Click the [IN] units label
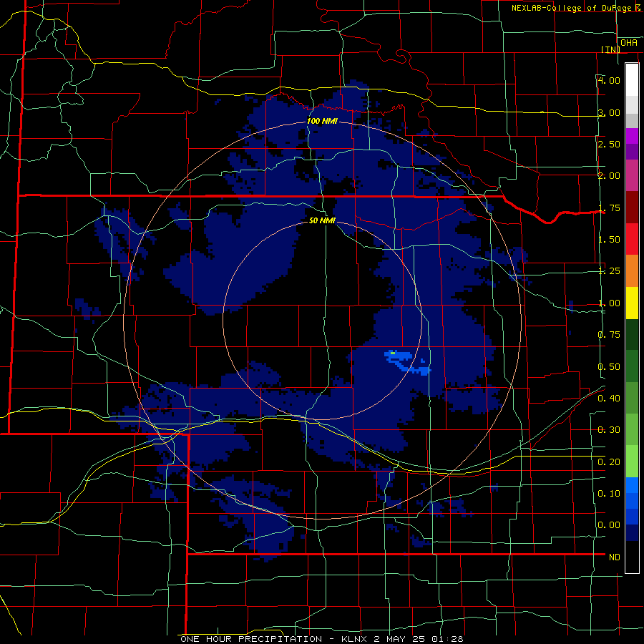The image size is (644, 644). 611,49
